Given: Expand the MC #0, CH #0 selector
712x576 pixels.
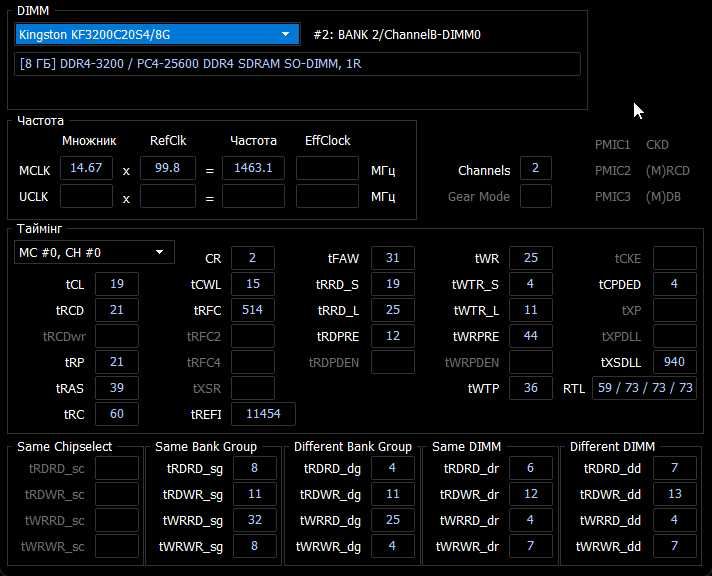Looking at the screenshot, I should click(94, 253).
